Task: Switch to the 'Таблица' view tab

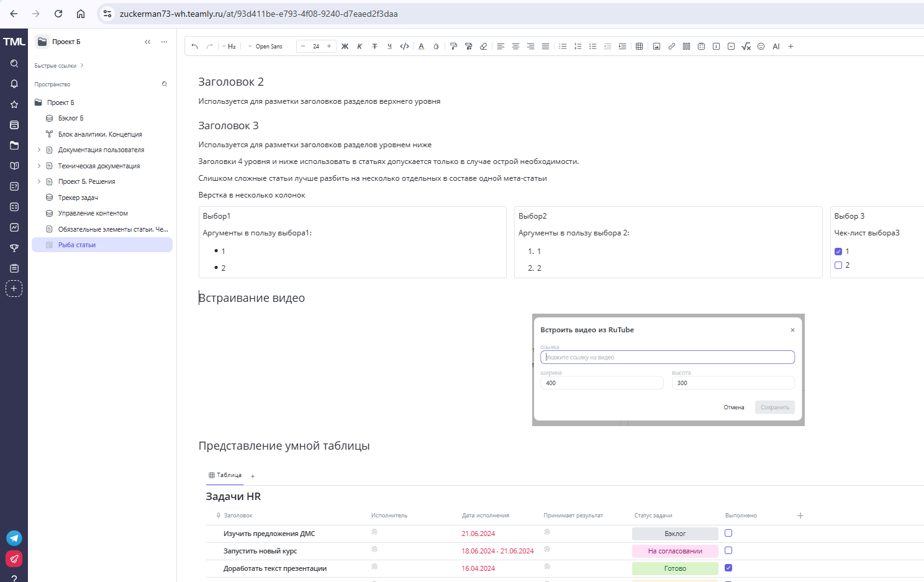Action: 225,475
